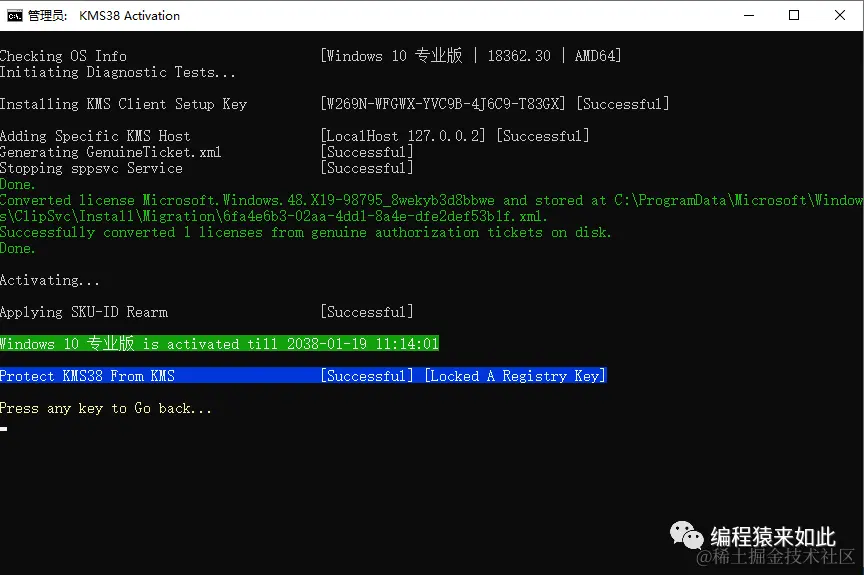Click 'Installing KMS Client Setup Key' text
Screen dimensions: 864x575
[x=123, y=104]
